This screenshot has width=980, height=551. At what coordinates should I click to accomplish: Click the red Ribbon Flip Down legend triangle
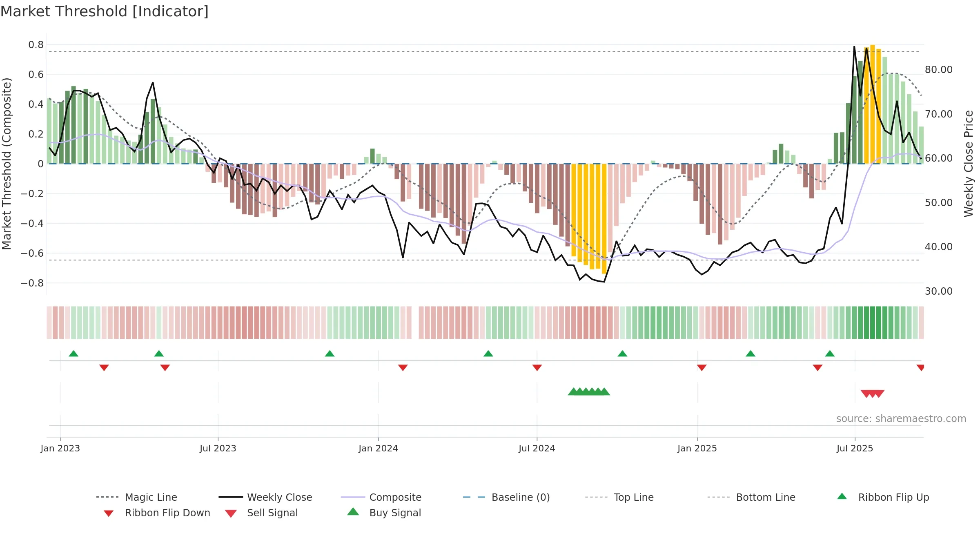[x=109, y=513]
